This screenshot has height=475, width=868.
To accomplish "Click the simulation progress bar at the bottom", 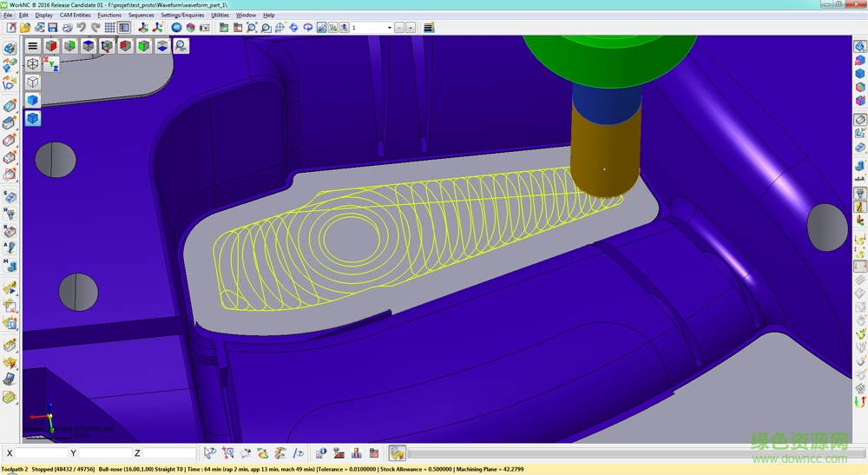I will click(625, 453).
